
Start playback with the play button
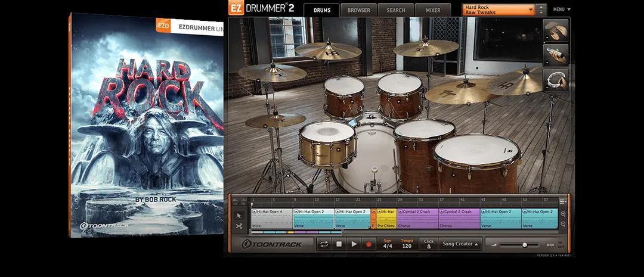(x=354, y=244)
